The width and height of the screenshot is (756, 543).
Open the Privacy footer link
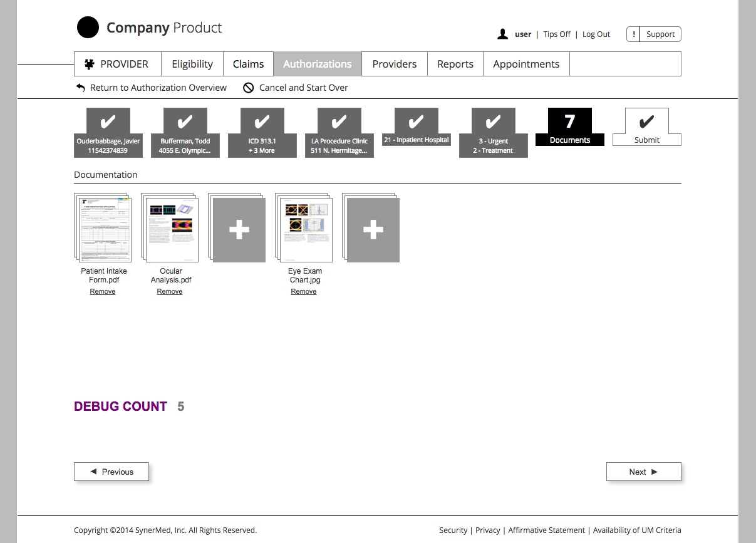487,530
